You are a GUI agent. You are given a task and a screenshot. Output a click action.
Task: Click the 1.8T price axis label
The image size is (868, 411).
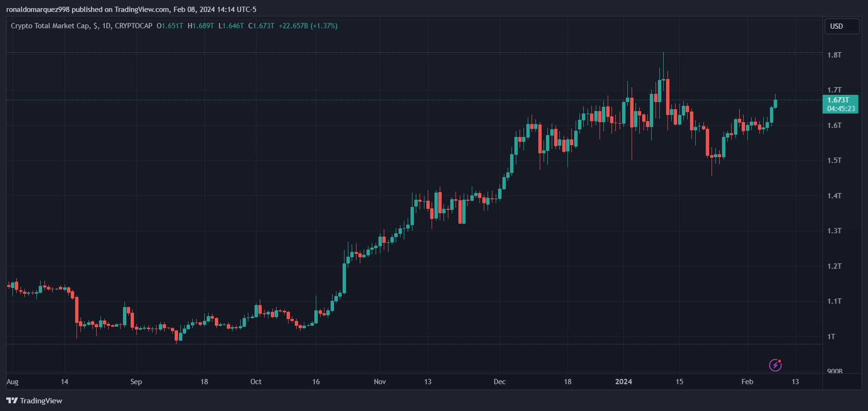(x=834, y=55)
